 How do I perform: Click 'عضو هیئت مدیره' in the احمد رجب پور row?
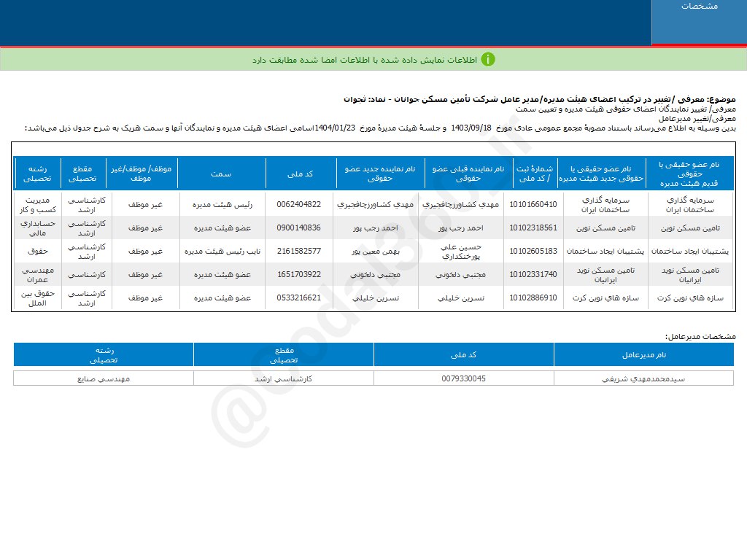pyautogui.click(x=222, y=228)
